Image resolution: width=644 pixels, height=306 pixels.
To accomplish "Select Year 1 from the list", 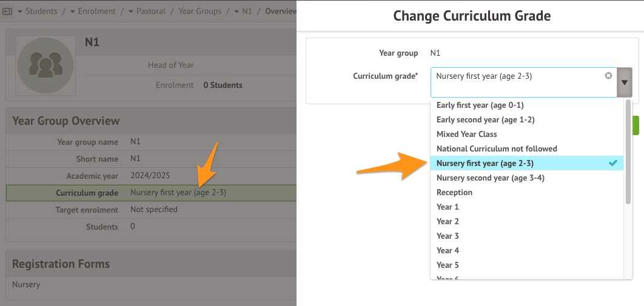I will (448, 207).
